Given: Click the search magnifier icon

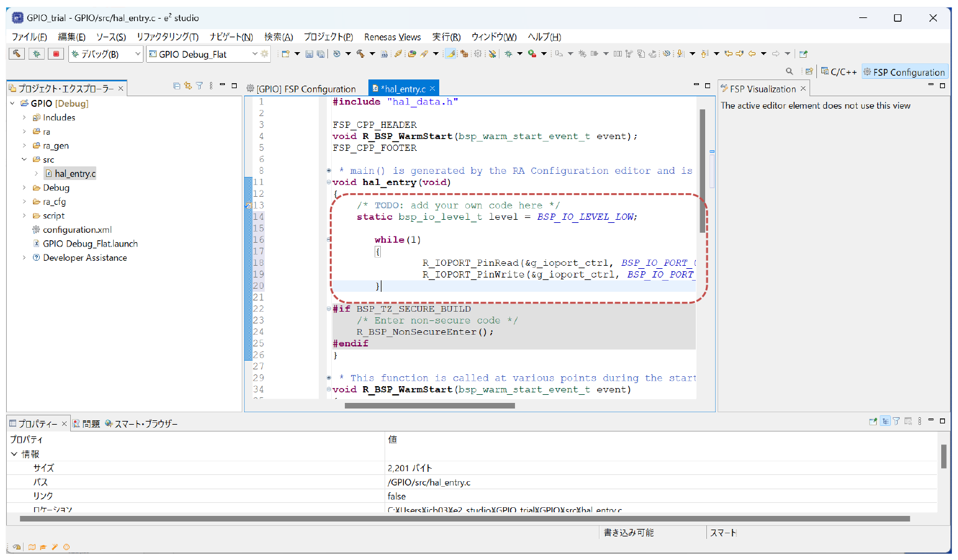Looking at the screenshot, I should 790,71.
